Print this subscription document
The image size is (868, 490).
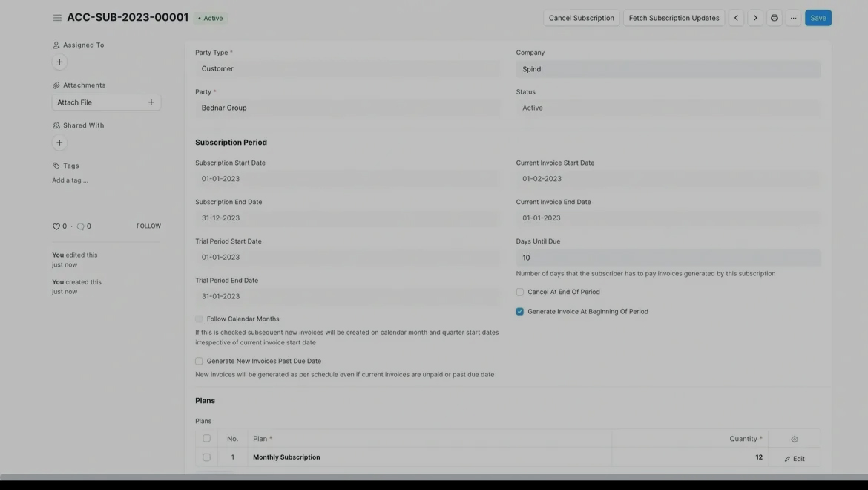pyautogui.click(x=775, y=18)
